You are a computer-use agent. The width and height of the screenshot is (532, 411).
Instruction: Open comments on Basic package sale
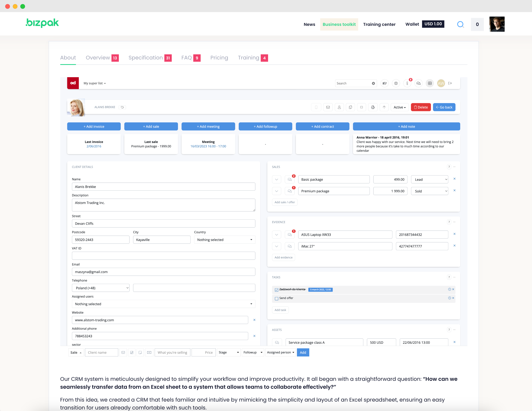click(290, 179)
